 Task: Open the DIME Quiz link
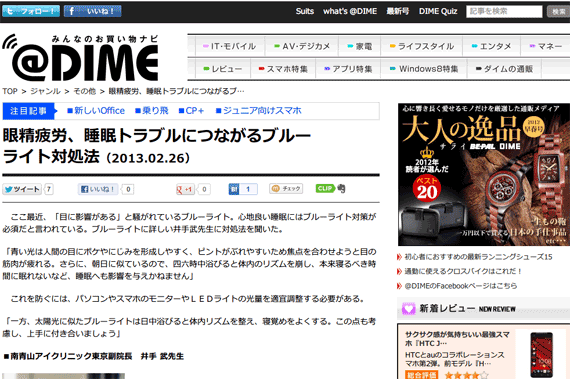pos(438,11)
